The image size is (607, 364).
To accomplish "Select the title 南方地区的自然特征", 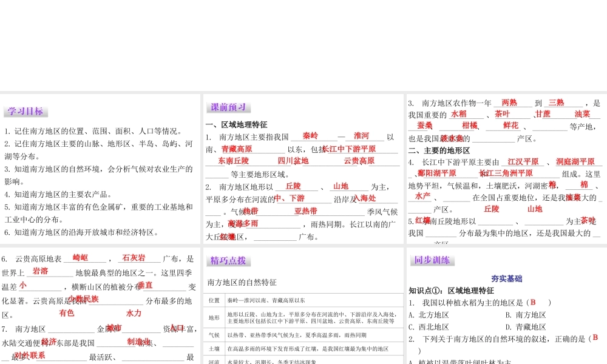I will click(x=242, y=282).
